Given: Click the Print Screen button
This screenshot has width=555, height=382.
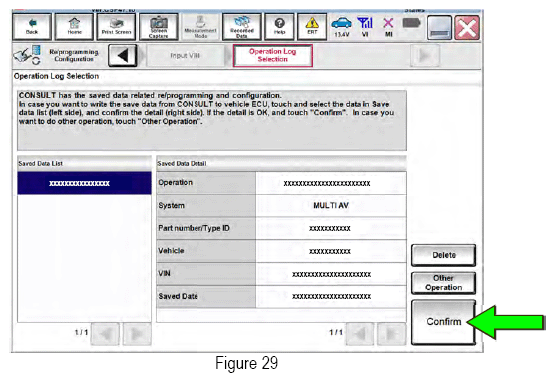Looking at the screenshot, I should 116,27.
